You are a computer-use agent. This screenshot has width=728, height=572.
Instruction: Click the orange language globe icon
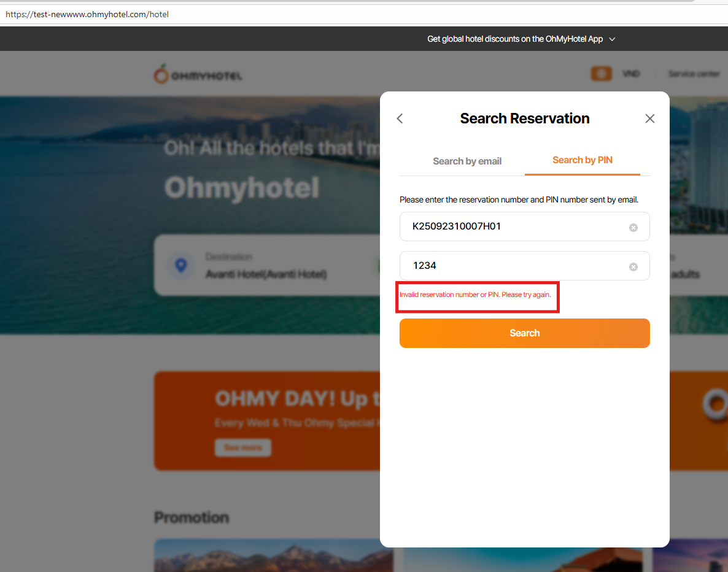click(x=601, y=74)
